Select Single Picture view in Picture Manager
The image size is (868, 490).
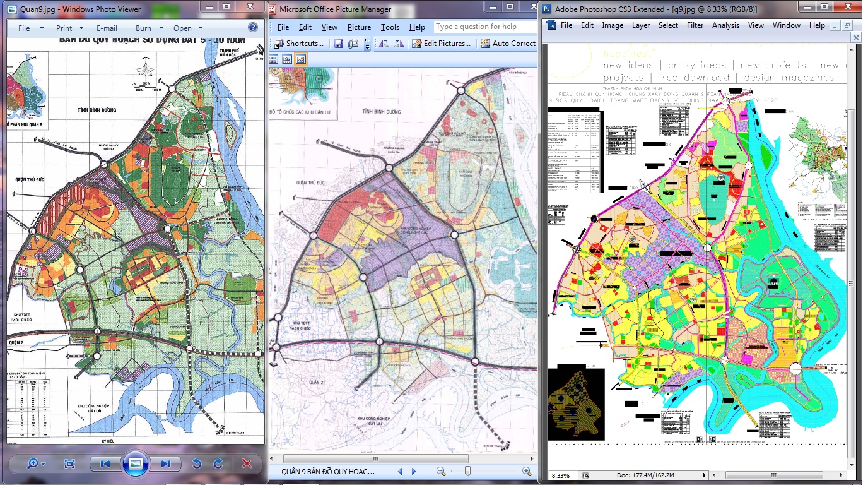click(x=300, y=59)
